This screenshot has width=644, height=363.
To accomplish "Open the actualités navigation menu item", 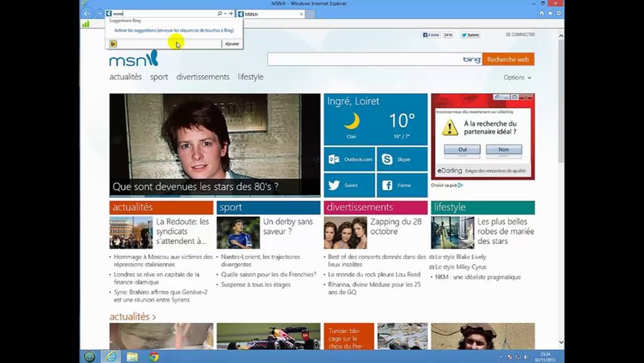I will coord(125,77).
